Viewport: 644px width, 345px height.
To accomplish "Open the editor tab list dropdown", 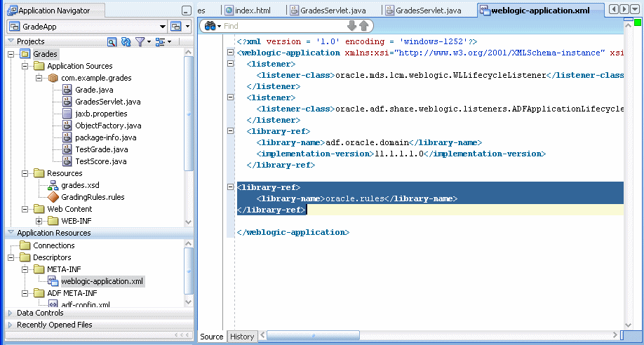I will pos(635,9).
